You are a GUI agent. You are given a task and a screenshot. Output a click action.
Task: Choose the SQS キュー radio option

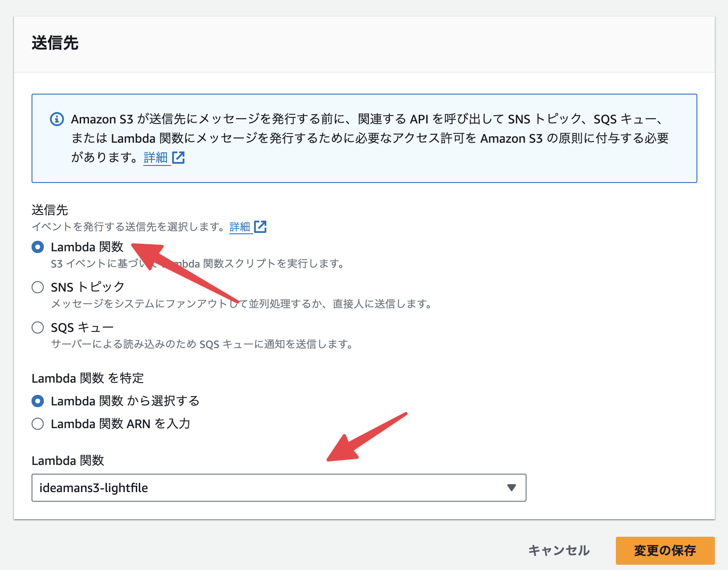38,328
